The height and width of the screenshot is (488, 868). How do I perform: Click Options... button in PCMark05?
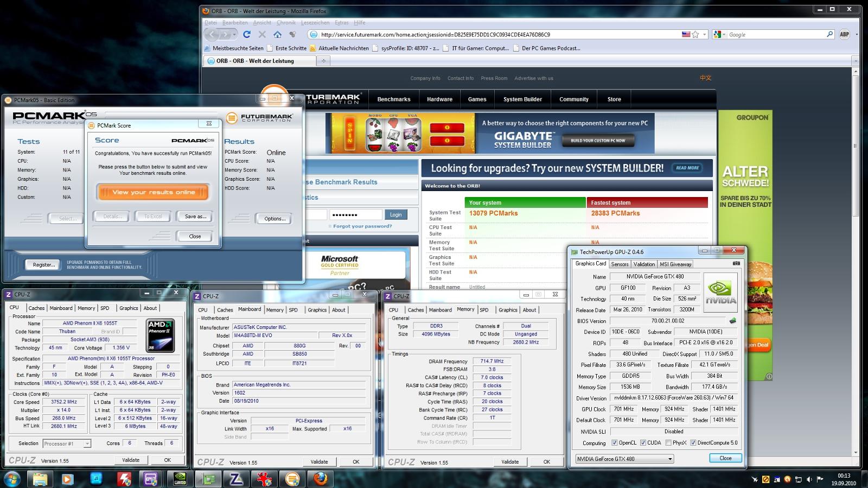[x=275, y=219]
